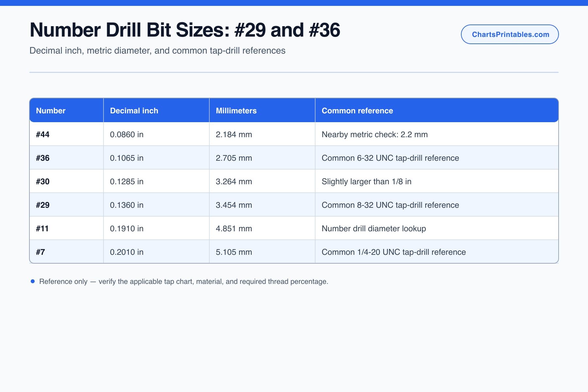
Task: Click the 0.1910 in cell
Action: tap(156, 228)
